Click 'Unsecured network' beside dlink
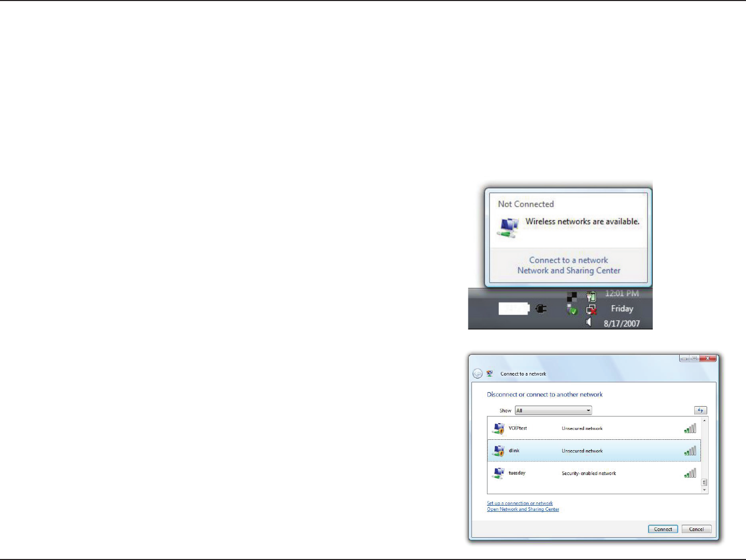This screenshot has height=560, width=746. [582, 451]
